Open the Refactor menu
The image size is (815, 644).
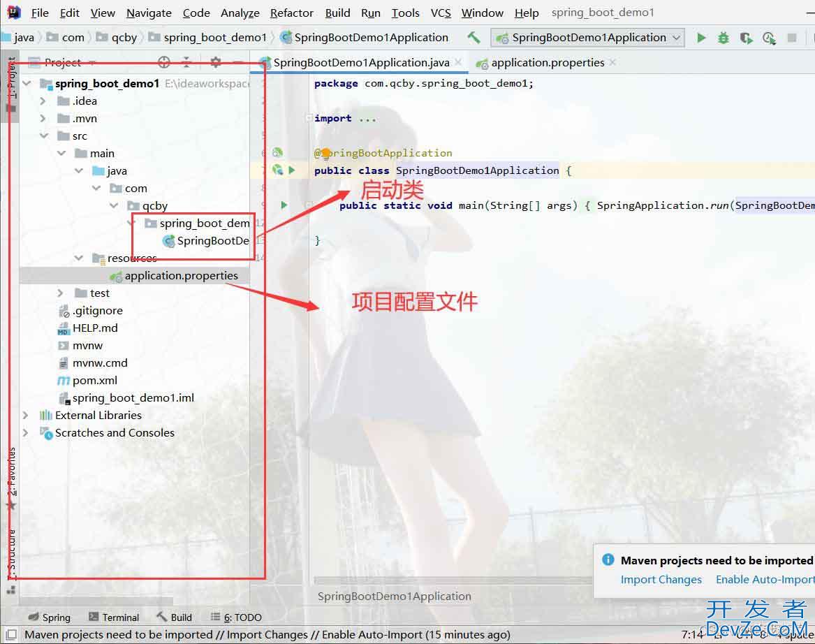point(292,13)
